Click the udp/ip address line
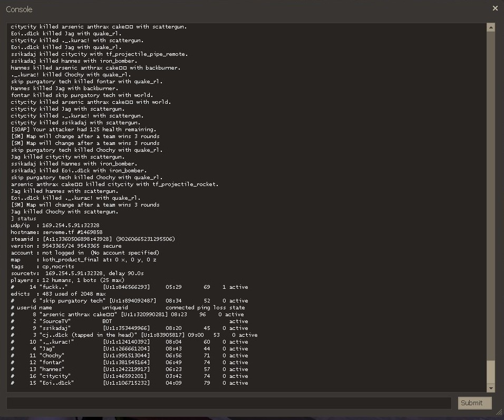The image size is (504, 420). [x=55, y=226]
